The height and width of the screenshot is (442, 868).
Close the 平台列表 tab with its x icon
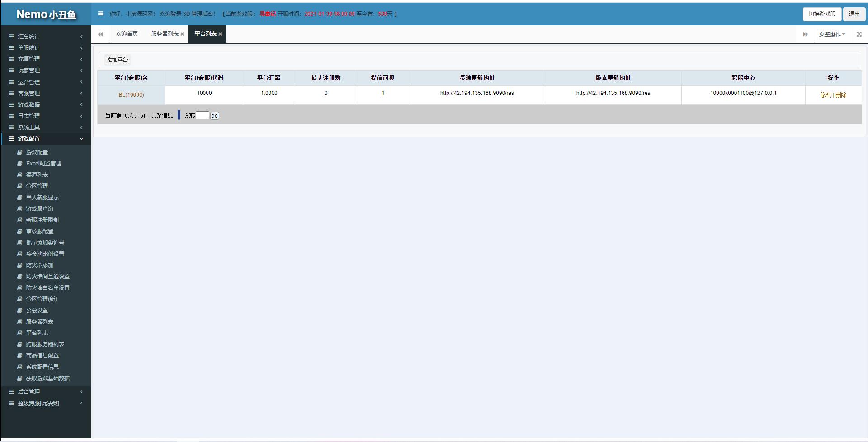tap(220, 34)
